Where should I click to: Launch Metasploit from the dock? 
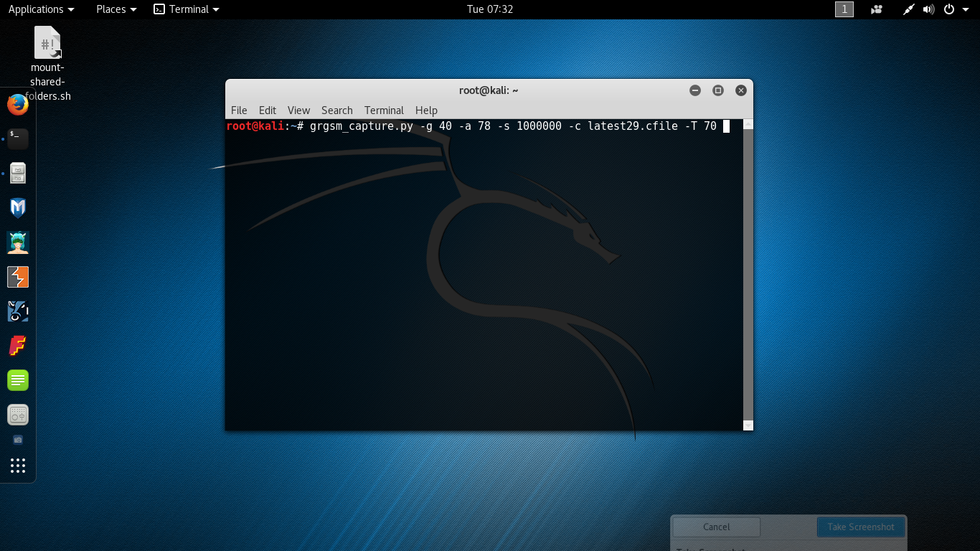[18, 208]
